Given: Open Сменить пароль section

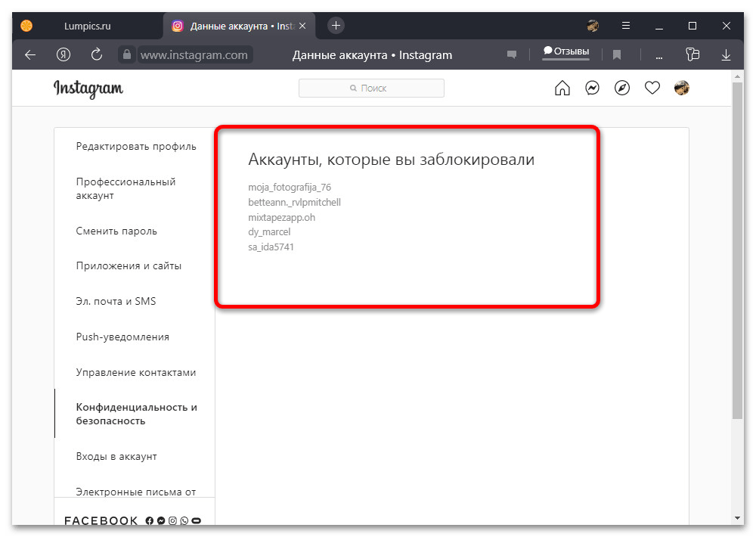Looking at the screenshot, I should click(x=116, y=231).
